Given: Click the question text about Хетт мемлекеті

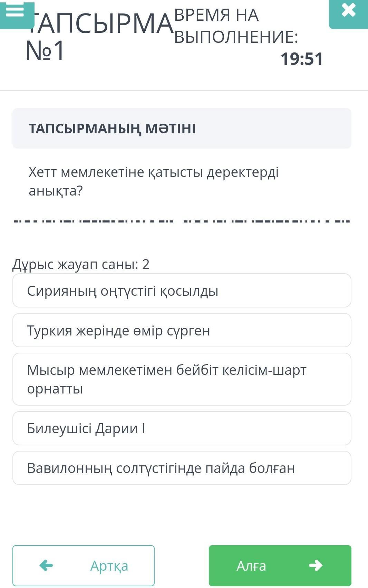Looking at the screenshot, I should coord(154,181).
